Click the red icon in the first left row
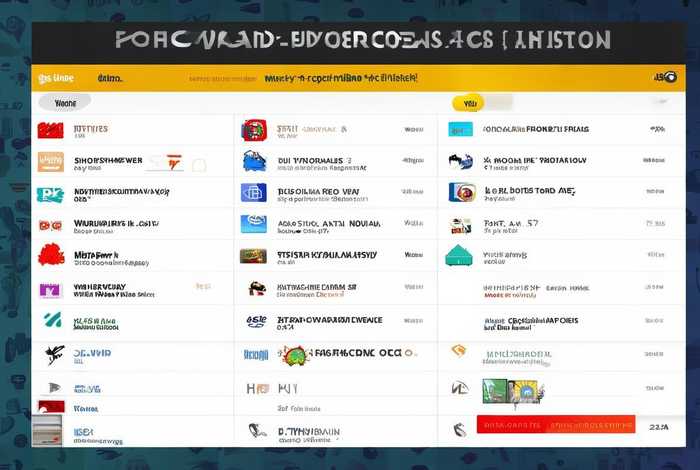700x470 pixels. point(50,129)
